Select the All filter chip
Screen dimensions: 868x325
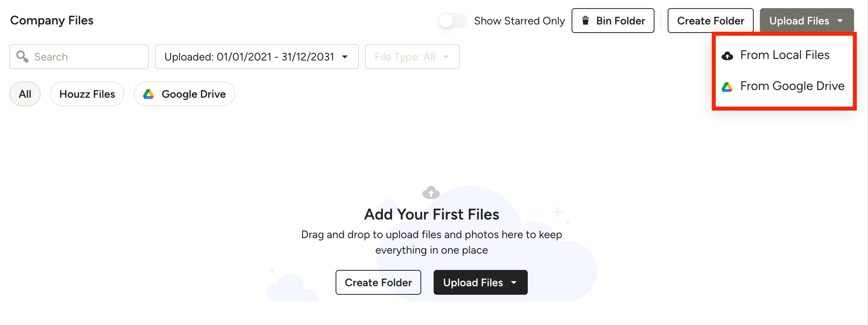(x=25, y=94)
